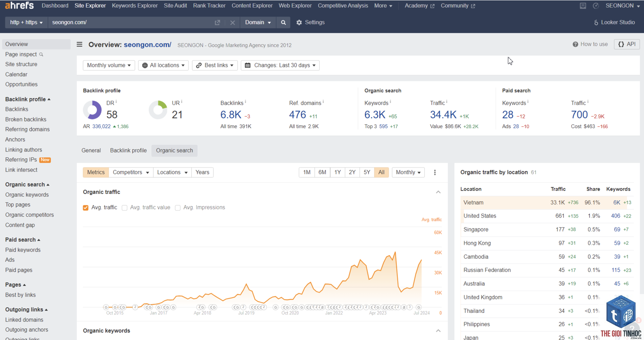Screen dimensions: 644x340
Task: Enable Avg. traffic value checkbox
Action: [125, 208]
